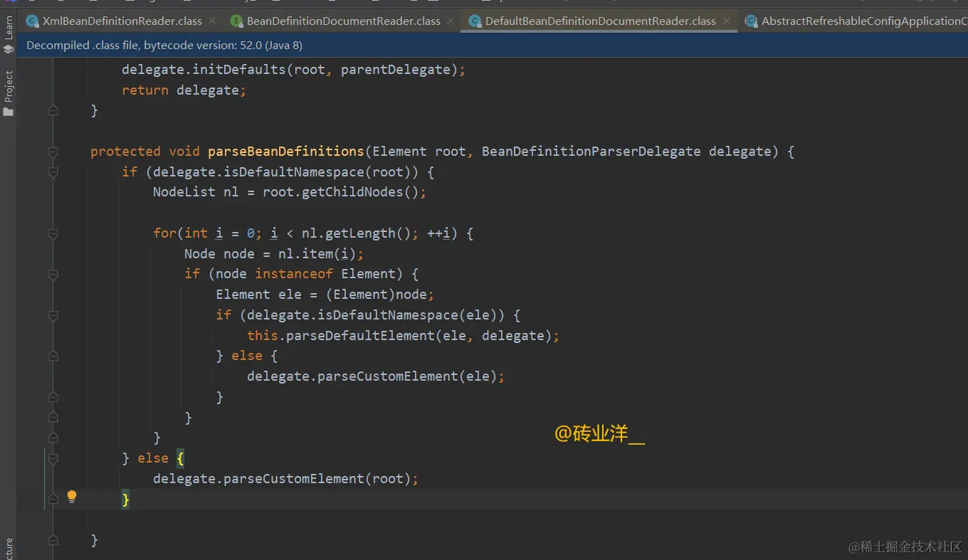Click the void keyword
This screenshot has height=560, width=968.
tap(184, 152)
